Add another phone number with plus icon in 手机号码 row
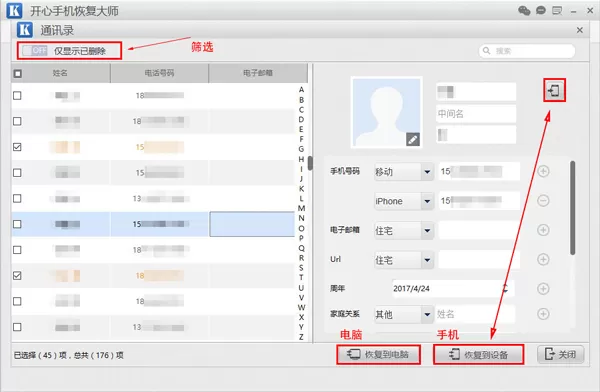This screenshot has width=600, height=392. [x=543, y=171]
